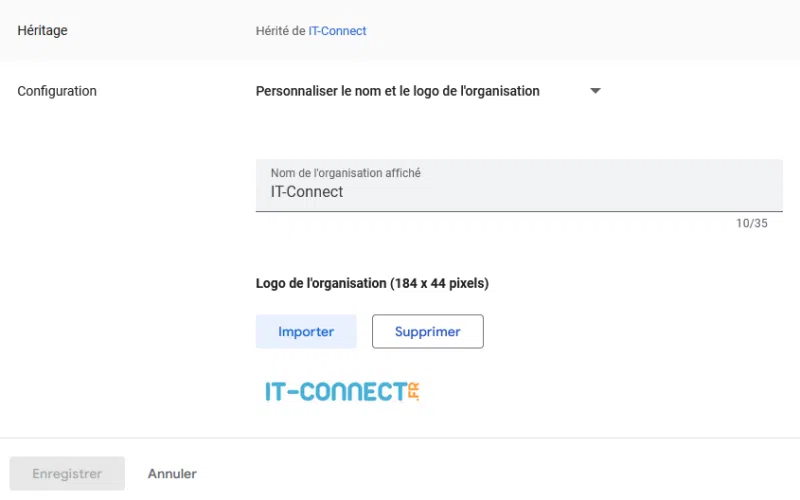This screenshot has height=500, width=800.
Task: Click the blue IT-CONNECT lettering in the logo
Action: tap(334, 391)
